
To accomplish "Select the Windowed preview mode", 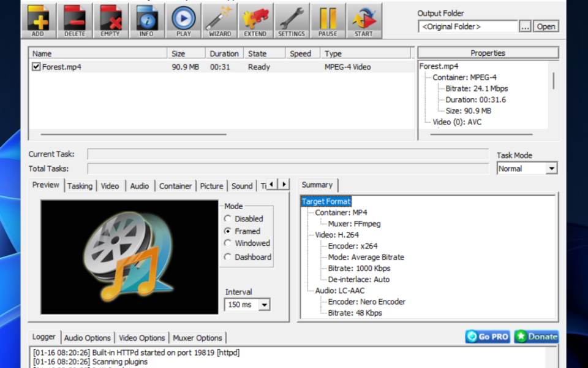I will pos(228,243).
